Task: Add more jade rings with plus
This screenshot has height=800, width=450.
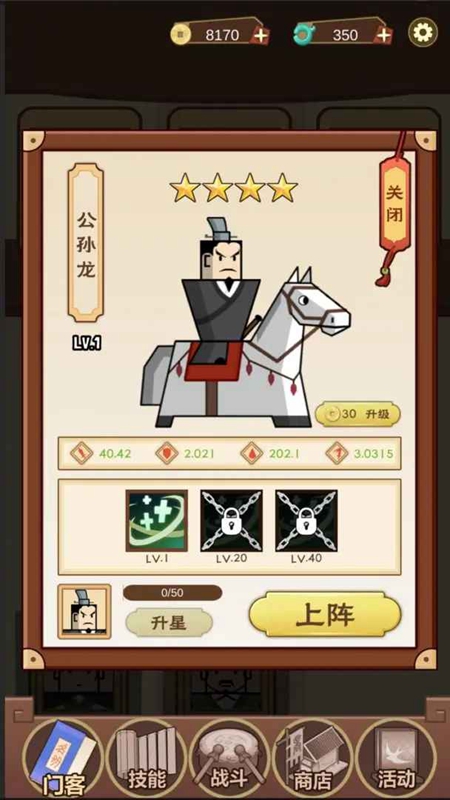Action: tap(383, 35)
